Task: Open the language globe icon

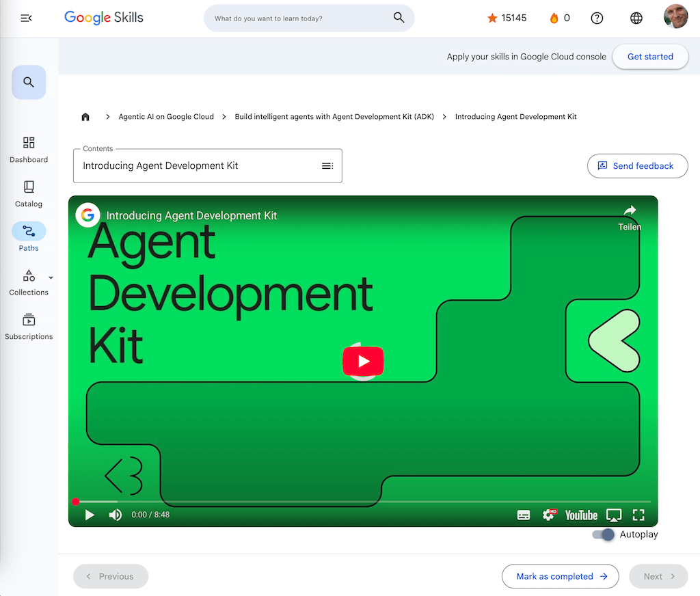Action: [636, 18]
